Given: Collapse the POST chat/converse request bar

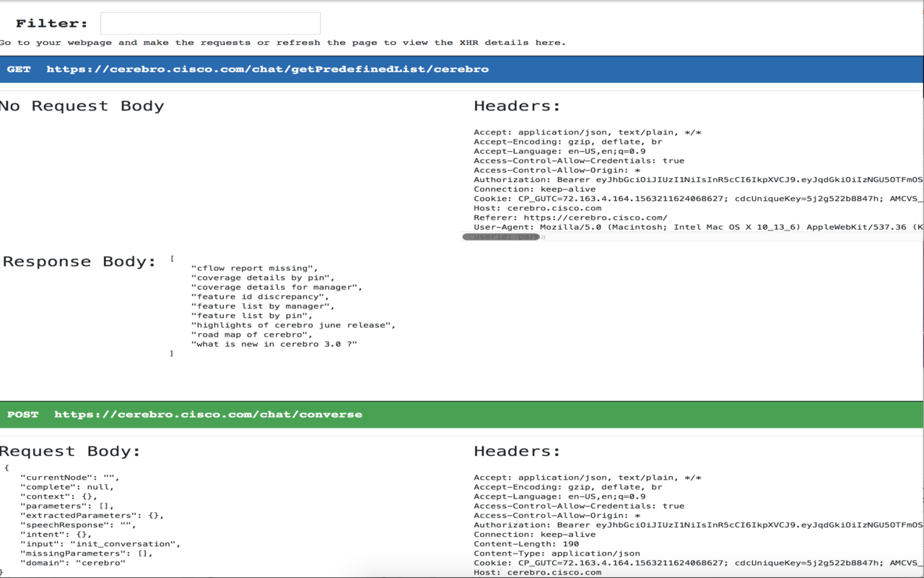Looking at the screenshot, I should (462, 415).
